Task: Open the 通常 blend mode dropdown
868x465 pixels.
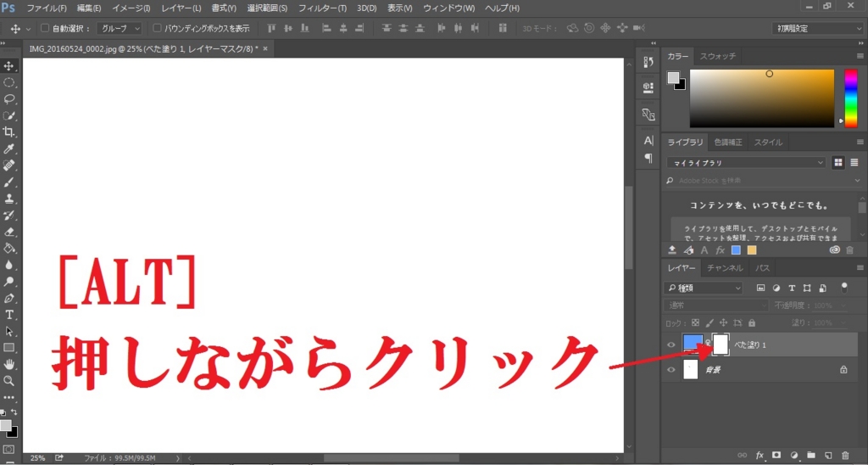Action: point(715,305)
